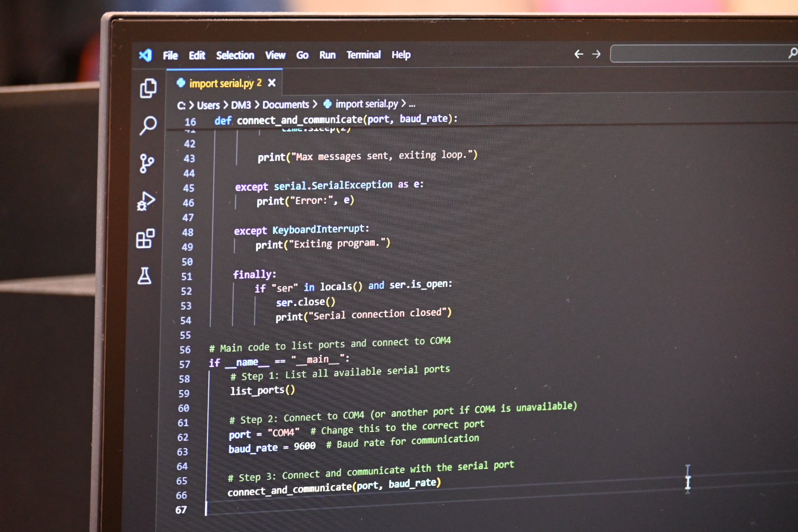This screenshot has width=798, height=532.
Task: Click the command center search box
Action: pos(699,54)
